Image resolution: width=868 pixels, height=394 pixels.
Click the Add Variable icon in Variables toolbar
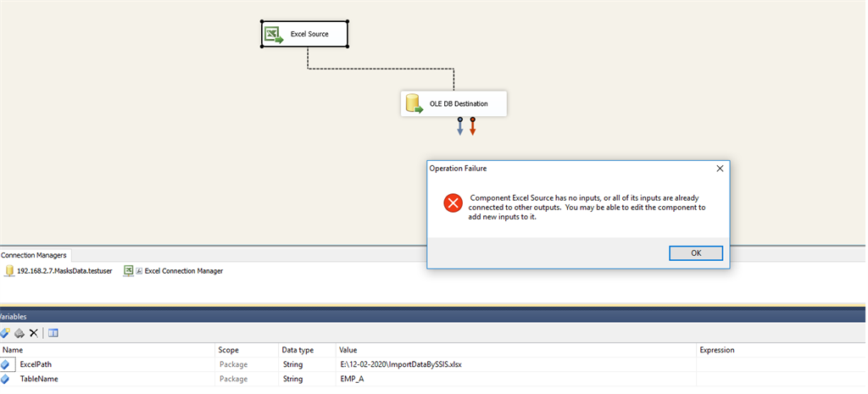5,333
